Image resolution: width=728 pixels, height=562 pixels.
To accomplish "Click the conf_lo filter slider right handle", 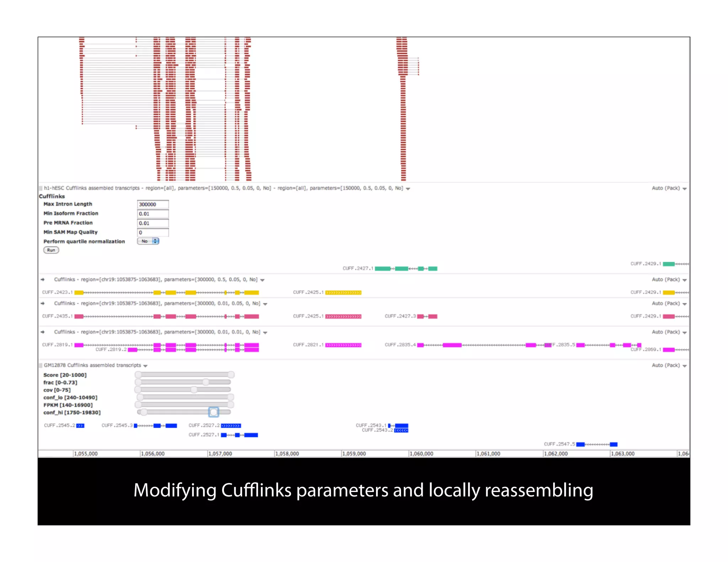I will click(231, 397).
